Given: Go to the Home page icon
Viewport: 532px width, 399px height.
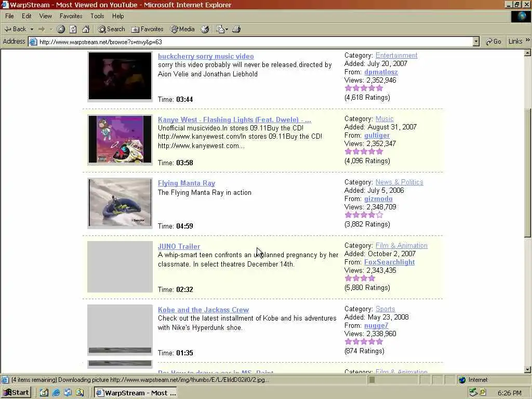Looking at the screenshot, I should point(86,29).
